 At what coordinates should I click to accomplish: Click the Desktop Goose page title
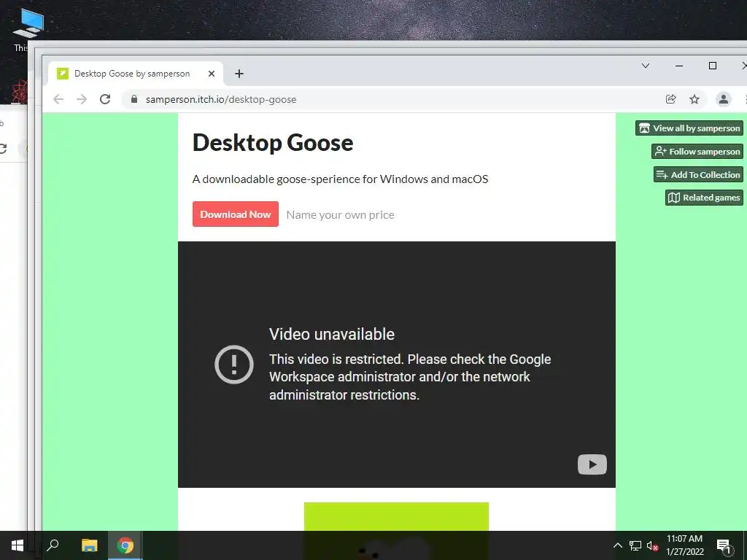pyautogui.click(x=273, y=142)
